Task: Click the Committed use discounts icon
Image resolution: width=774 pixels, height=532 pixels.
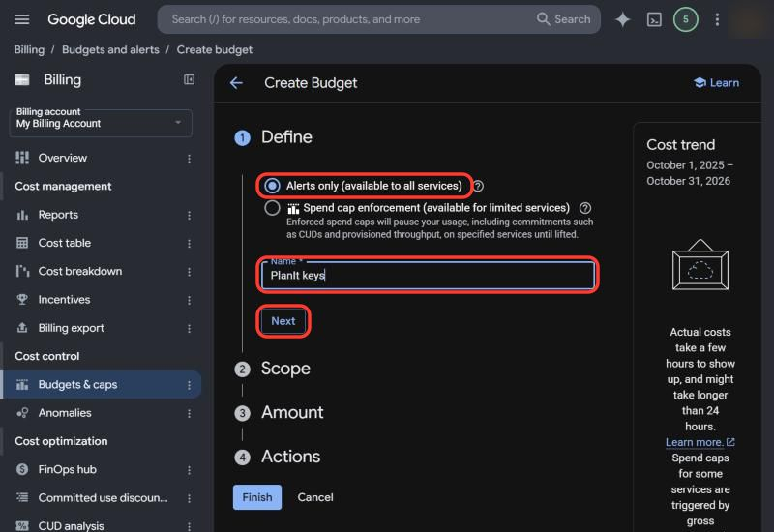Action: [x=22, y=497]
